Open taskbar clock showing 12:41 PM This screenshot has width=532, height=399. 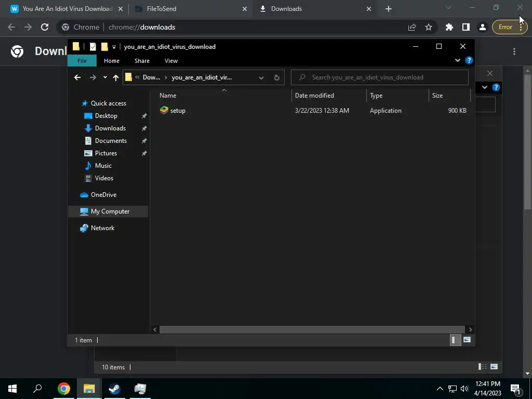tap(487, 389)
